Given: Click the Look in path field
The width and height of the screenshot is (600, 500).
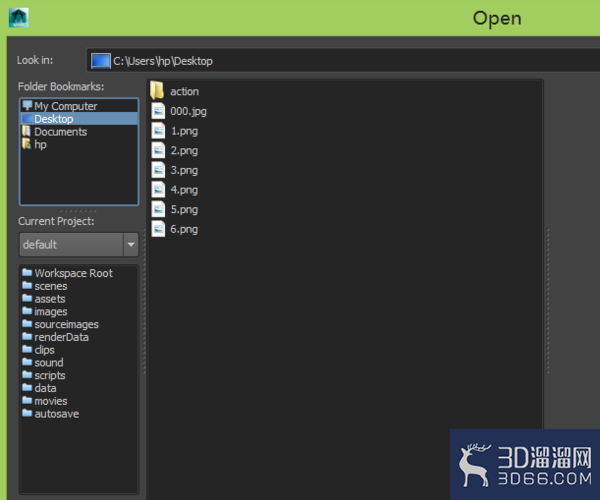Looking at the screenshot, I should (343, 60).
